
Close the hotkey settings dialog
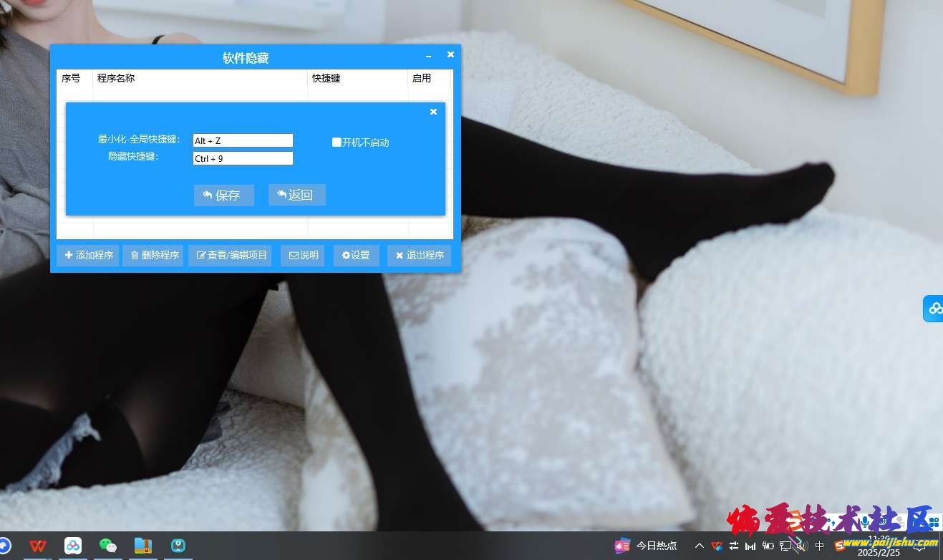[x=433, y=112]
